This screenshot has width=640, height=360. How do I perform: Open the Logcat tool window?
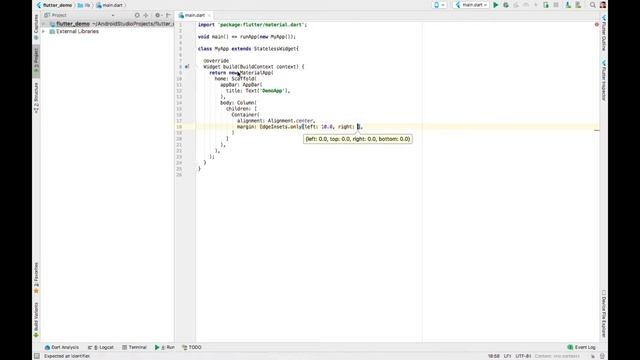point(101,347)
